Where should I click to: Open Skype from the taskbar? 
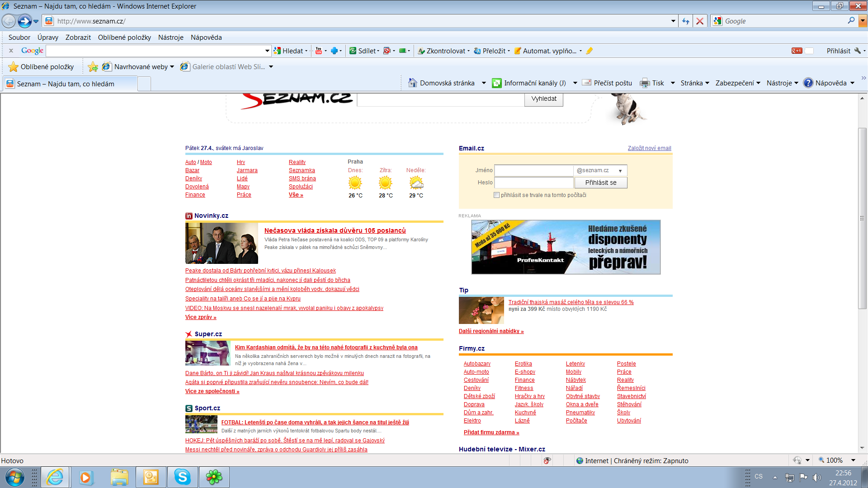[182, 477]
